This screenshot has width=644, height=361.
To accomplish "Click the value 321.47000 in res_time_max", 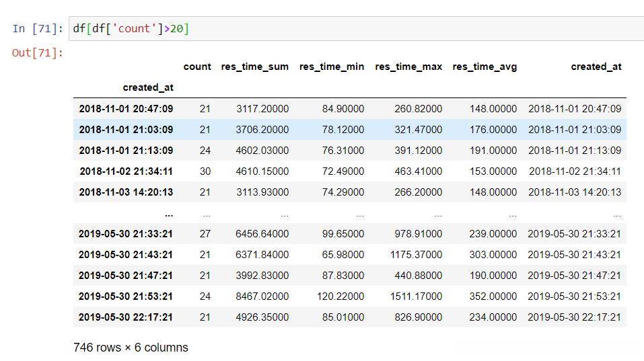I will [x=419, y=130].
